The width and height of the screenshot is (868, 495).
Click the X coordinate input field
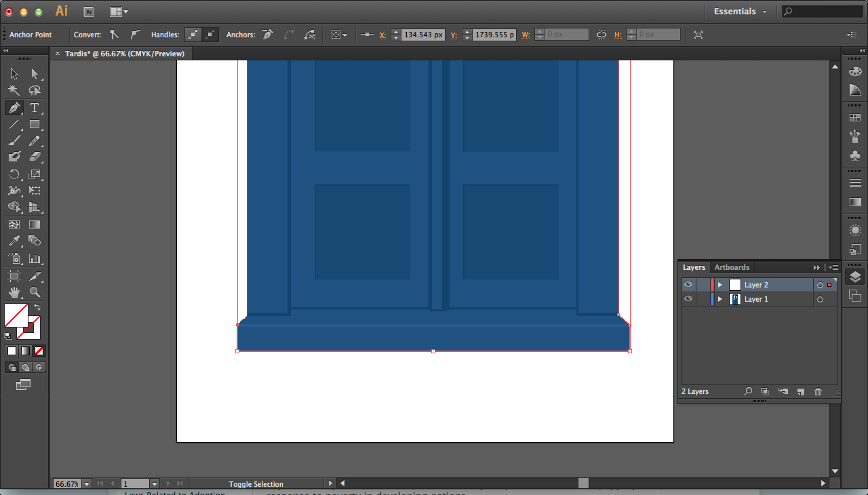point(422,35)
